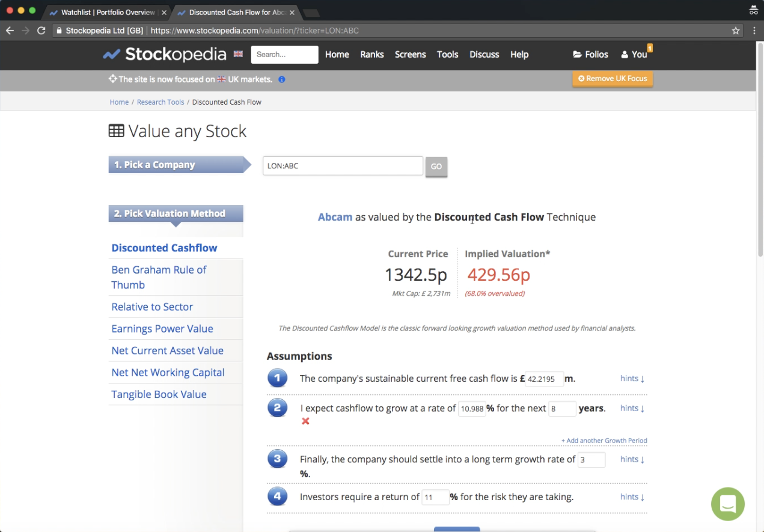The width and height of the screenshot is (764, 532).
Task: Open the Discuss section
Action: [484, 54]
